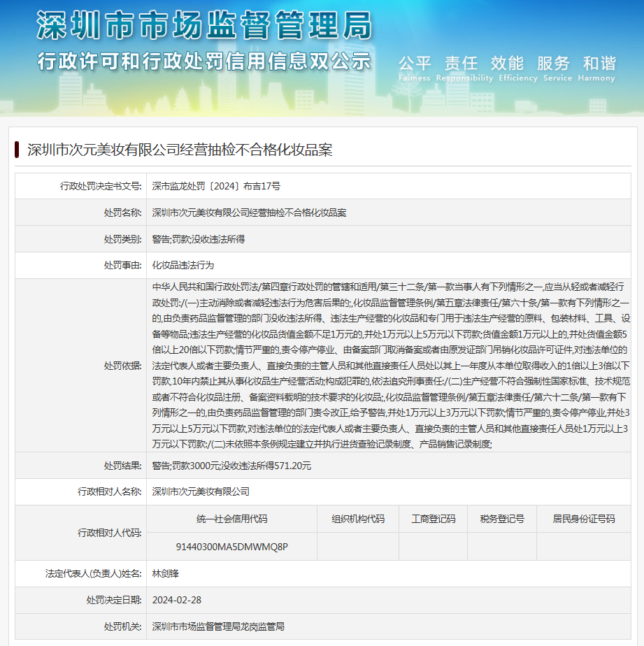Click the 处罚依据 legal basis paragraph
Viewport: 644px width, 646px height.
(391, 366)
